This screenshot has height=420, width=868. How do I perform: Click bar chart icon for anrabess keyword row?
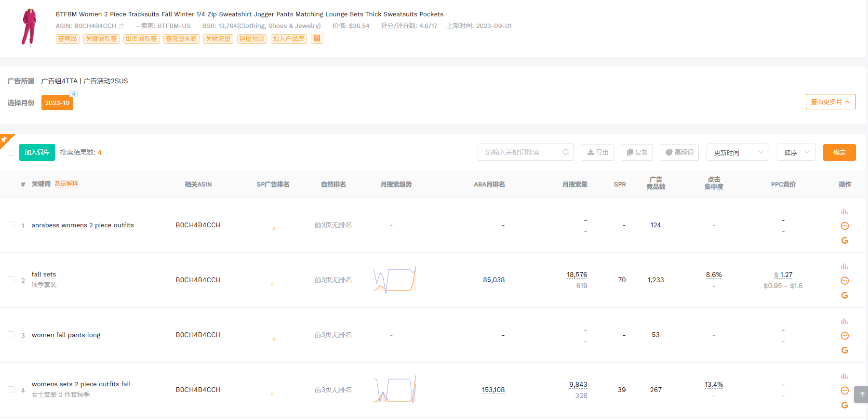(x=844, y=211)
